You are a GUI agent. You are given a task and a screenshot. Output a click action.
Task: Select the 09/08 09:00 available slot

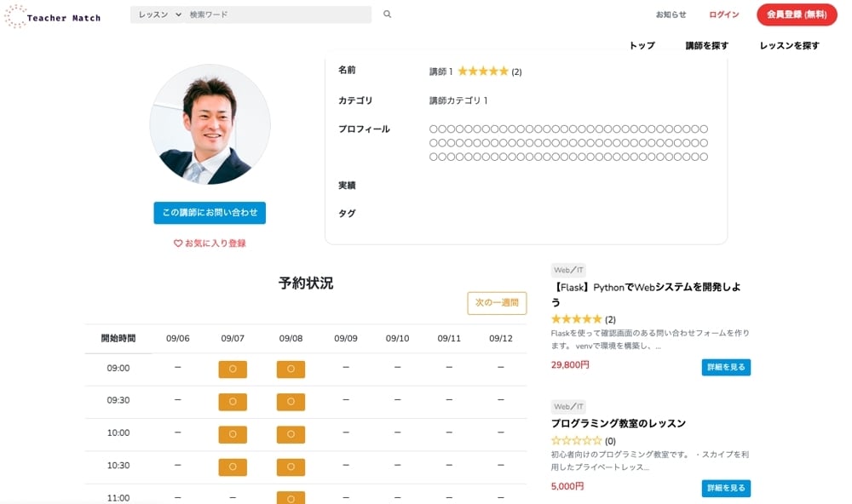(x=291, y=369)
